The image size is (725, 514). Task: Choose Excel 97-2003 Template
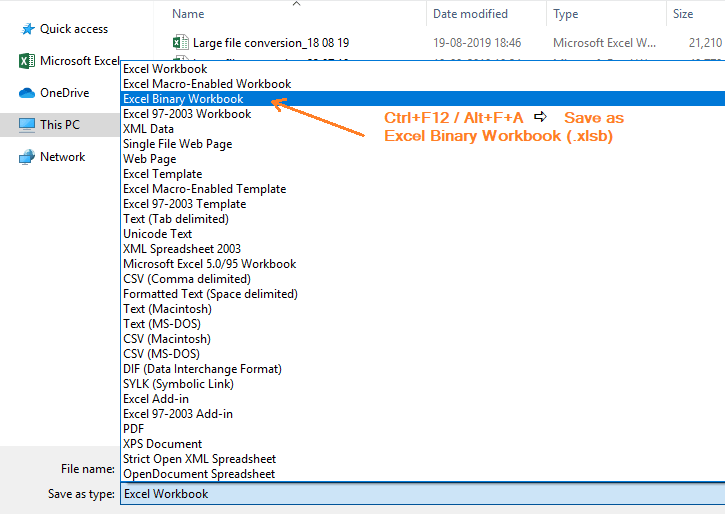[423, 204]
